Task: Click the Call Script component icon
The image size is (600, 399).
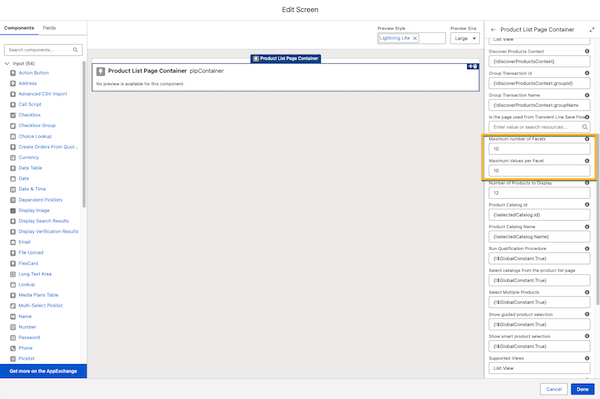Action: click(x=13, y=104)
